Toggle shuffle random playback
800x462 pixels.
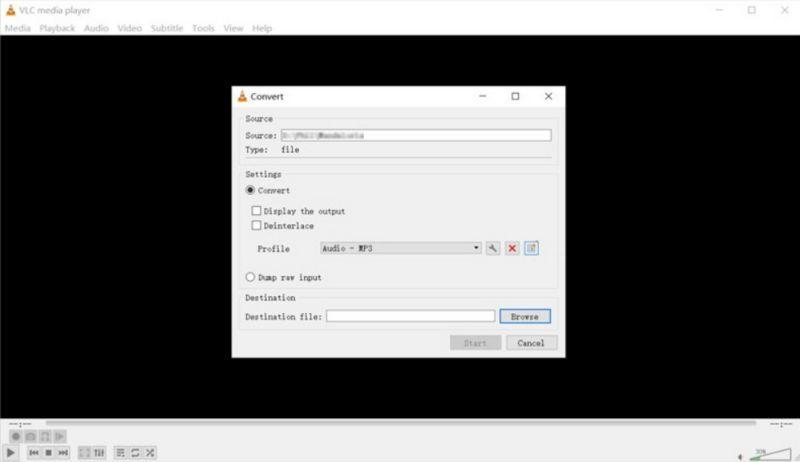150,452
